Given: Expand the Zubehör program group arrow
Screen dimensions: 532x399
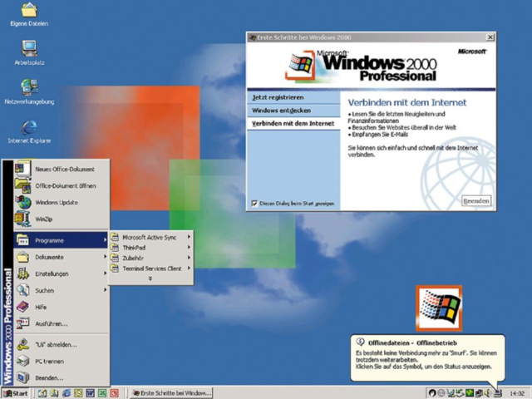Looking at the screenshot, I should click(x=189, y=258).
